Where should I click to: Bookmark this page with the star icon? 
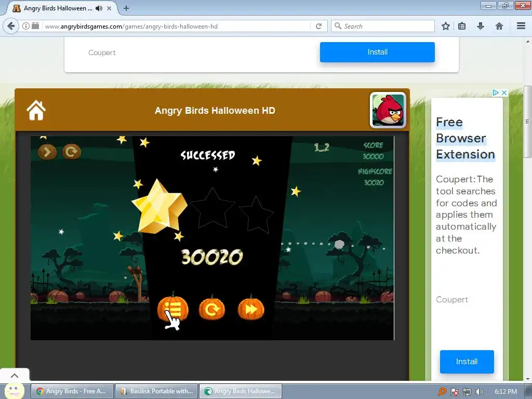445,26
